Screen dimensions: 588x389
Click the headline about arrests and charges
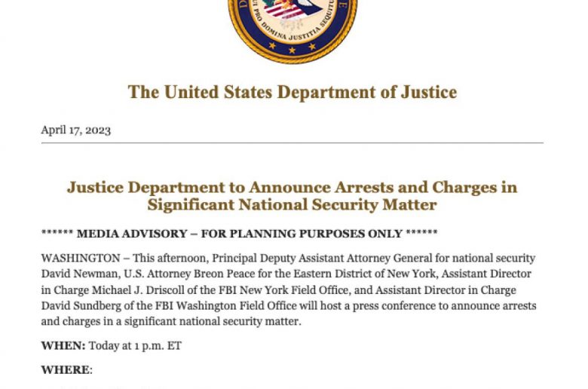point(292,195)
